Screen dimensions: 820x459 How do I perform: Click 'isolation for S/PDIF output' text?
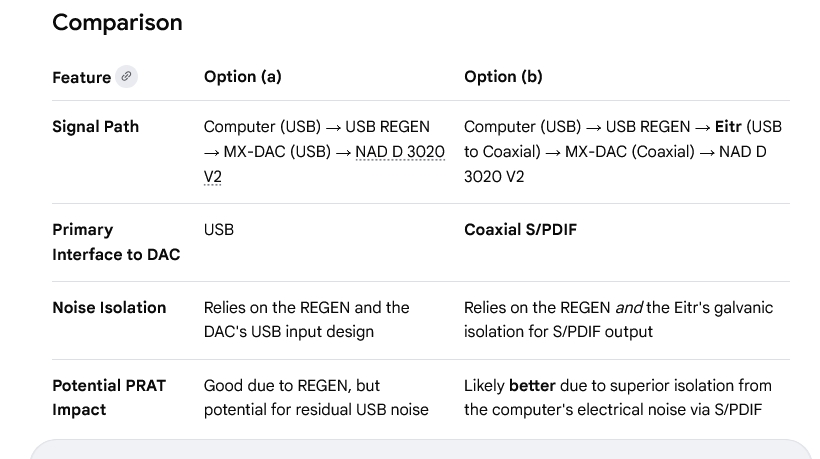[558, 332]
